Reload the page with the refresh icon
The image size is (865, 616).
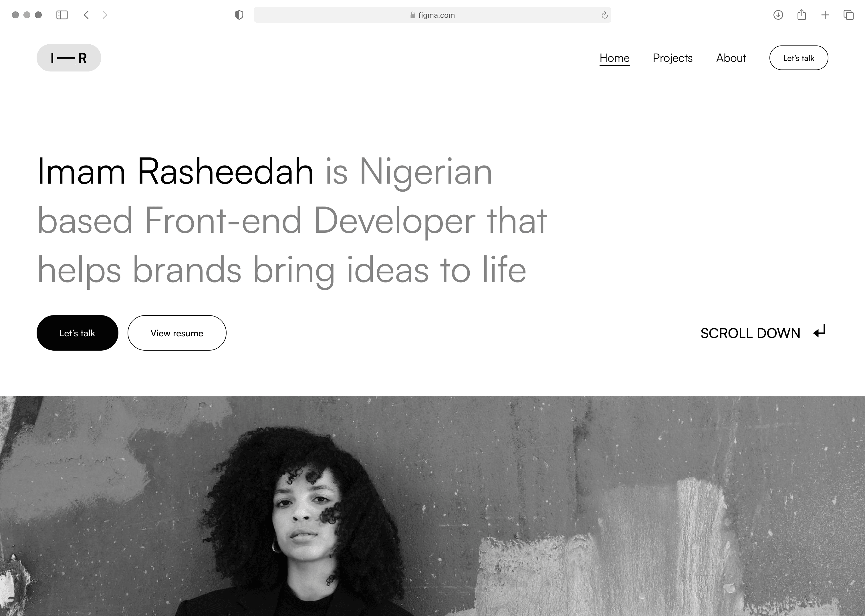[x=604, y=15]
